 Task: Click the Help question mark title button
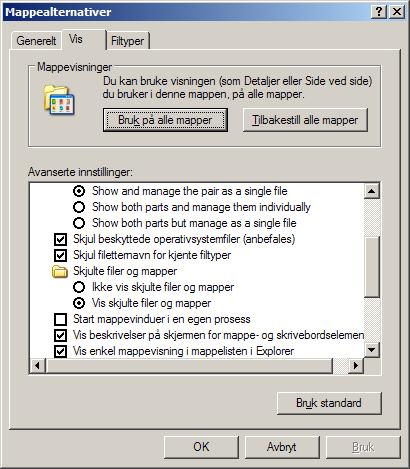(x=379, y=12)
